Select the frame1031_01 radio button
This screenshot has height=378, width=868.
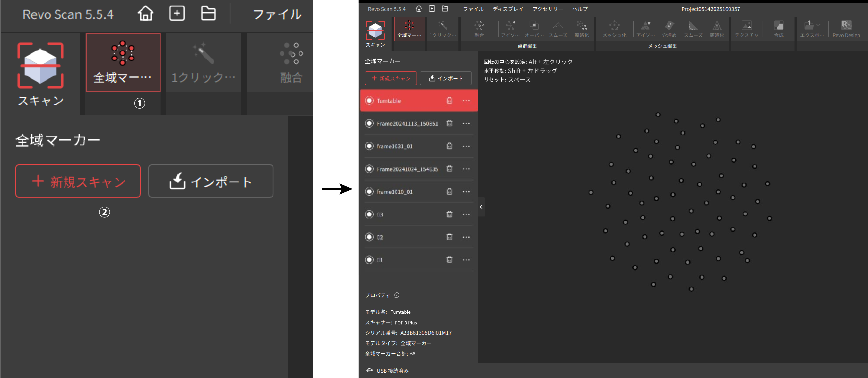pos(369,146)
